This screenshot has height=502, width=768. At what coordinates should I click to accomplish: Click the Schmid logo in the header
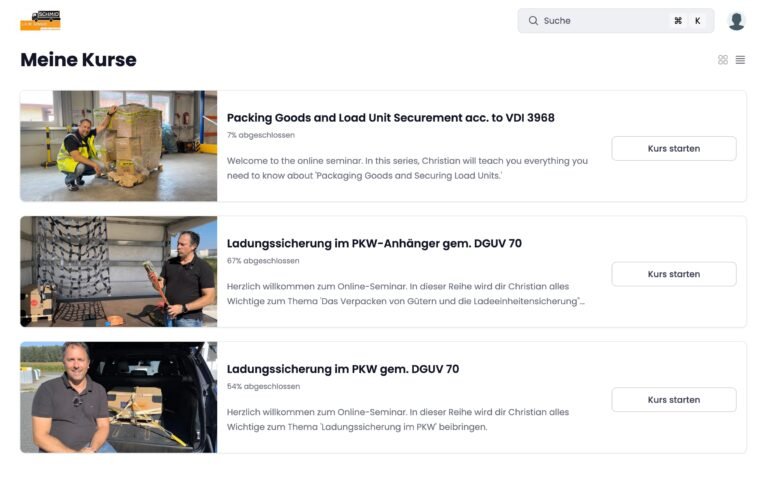(x=40, y=20)
